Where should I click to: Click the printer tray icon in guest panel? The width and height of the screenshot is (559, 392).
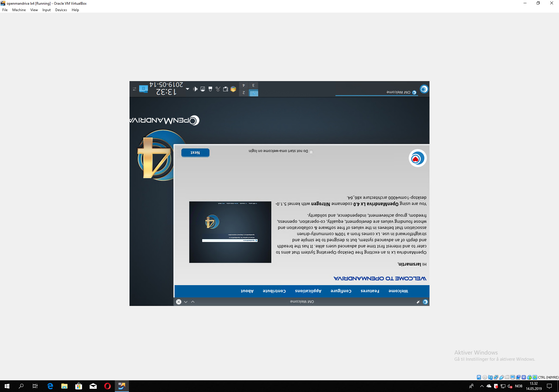tap(203, 89)
